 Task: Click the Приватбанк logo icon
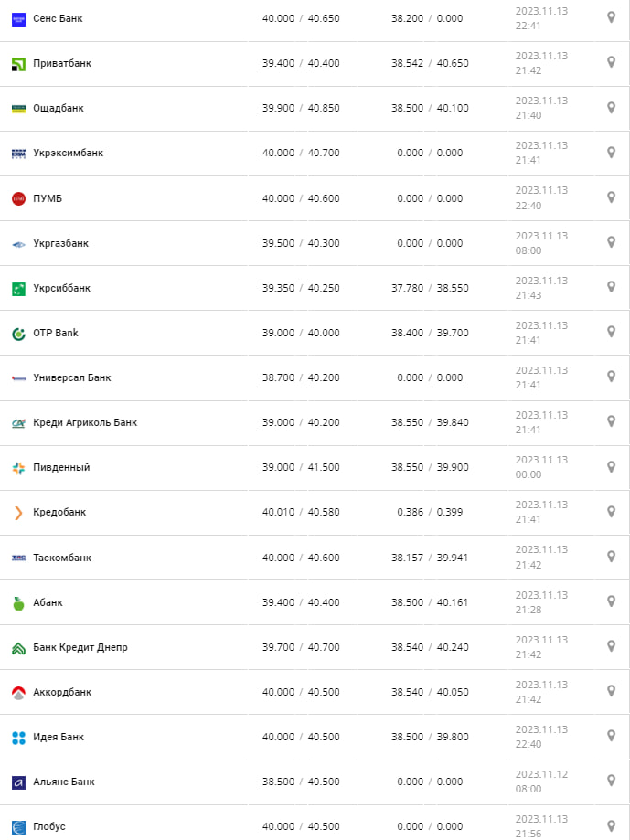pyautogui.click(x=18, y=64)
